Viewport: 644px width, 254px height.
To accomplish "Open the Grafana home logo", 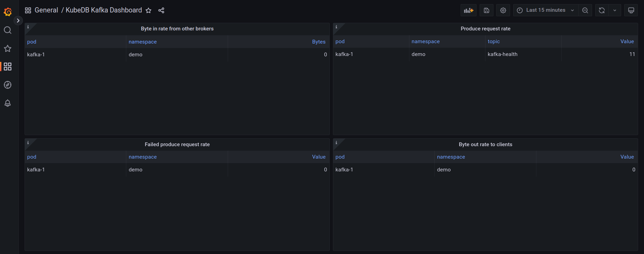I will pos(8,12).
